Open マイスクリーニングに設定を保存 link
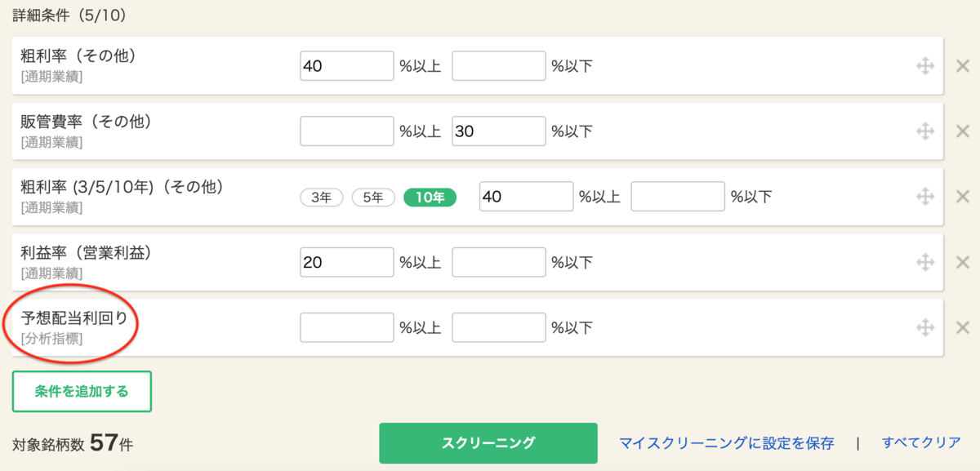The height and width of the screenshot is (471, 980). click(x=727, y=443)
